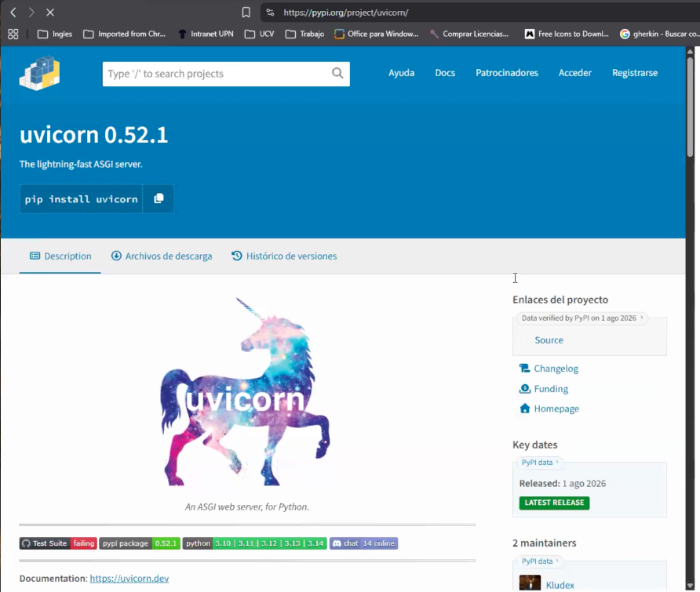Screen dimensions: 700x592
Task: Open Kludex maintainer avatar
Action: 530,583
